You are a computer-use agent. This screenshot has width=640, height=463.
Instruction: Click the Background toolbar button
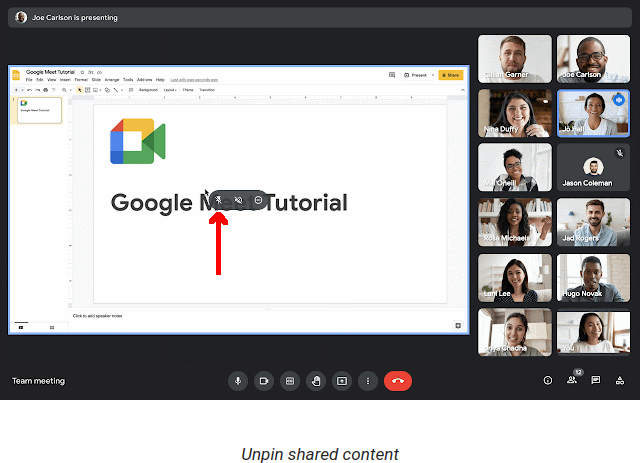(148, 90)
